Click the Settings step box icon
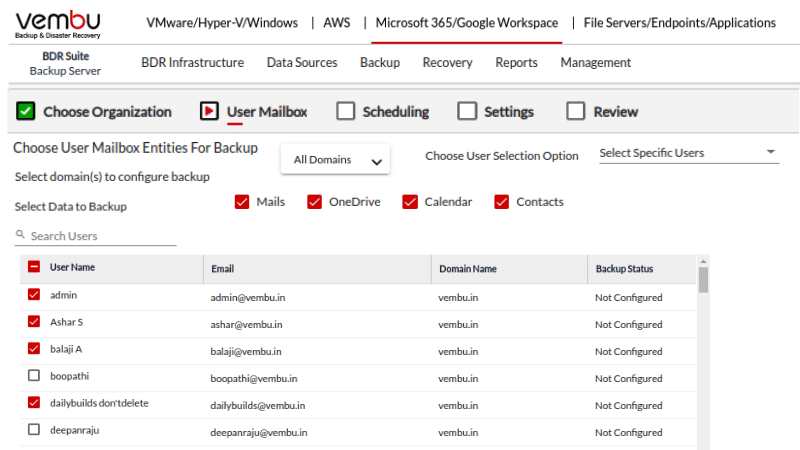 point(467,111)
